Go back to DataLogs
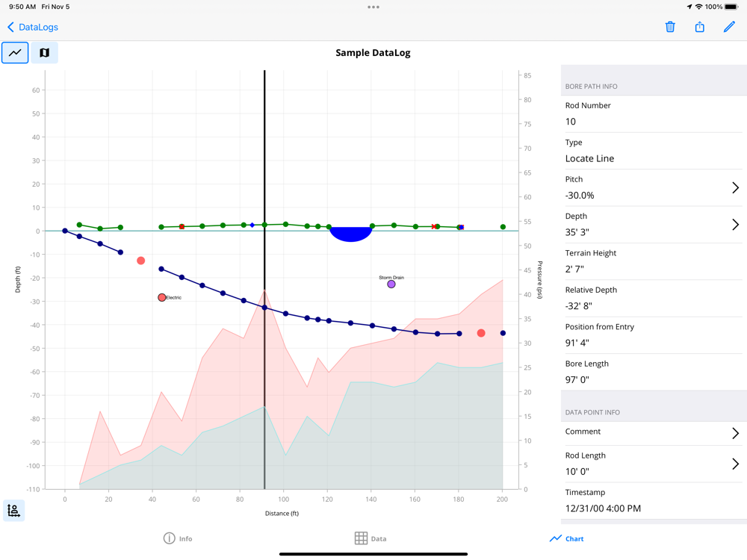Screen dimensions: 747x560 (33, 27)
